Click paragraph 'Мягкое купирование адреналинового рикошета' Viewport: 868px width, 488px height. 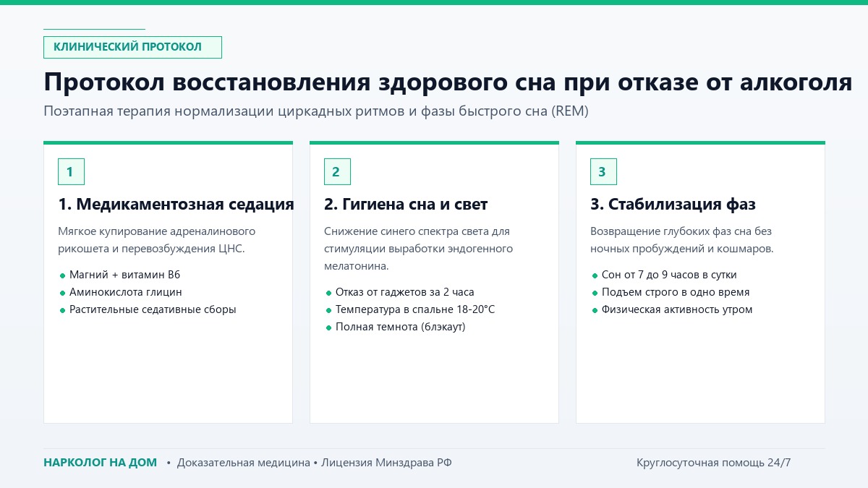point(157,240)
